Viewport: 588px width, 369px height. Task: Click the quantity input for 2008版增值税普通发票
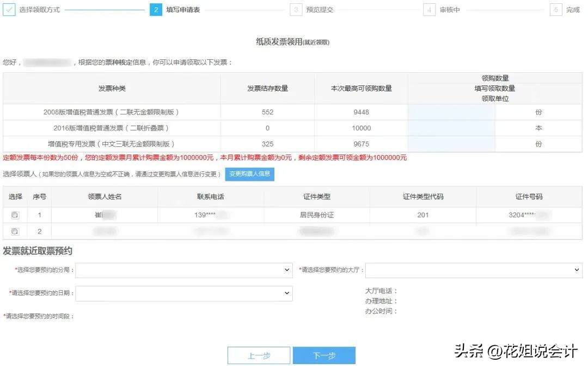click(451, 112)
